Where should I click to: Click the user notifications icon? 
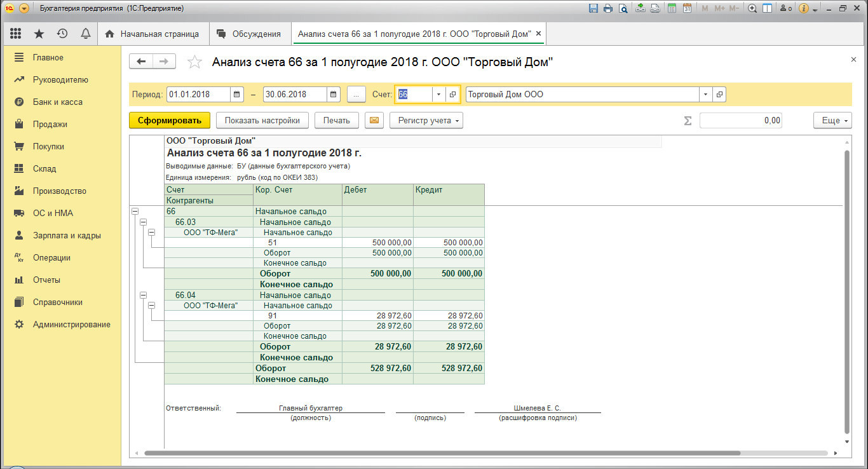(x=785, y=8)
